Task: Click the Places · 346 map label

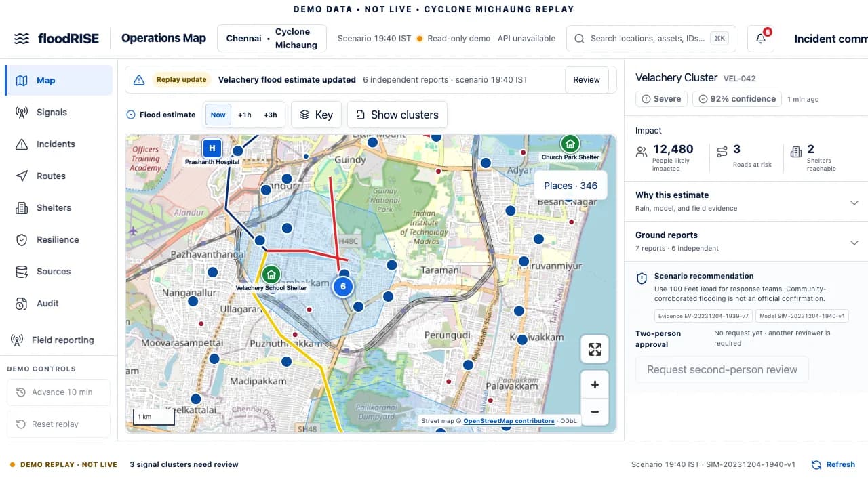Action: click(x=570, y=186)
